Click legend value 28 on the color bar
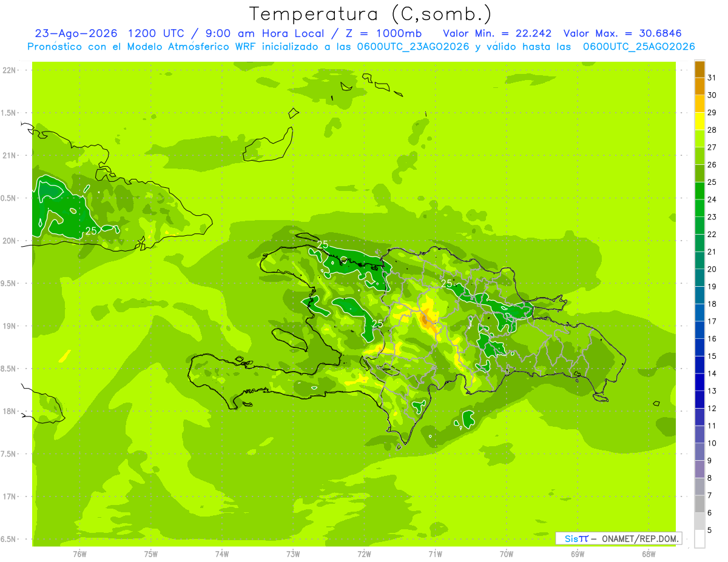 point(712,130)
